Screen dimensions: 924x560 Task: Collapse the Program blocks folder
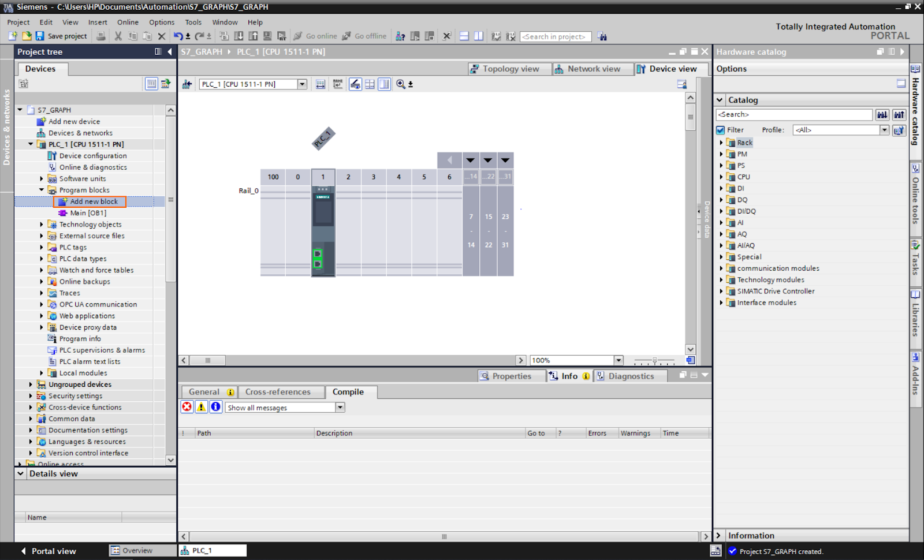[42, 190]
